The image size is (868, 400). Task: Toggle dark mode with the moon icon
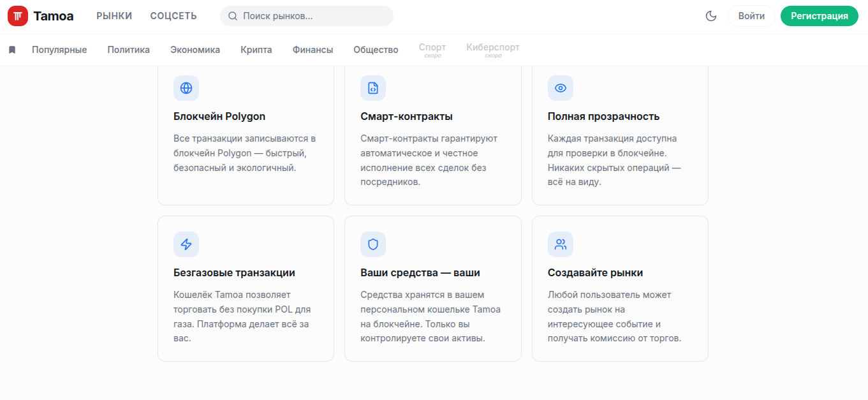[x=710, y=16]
